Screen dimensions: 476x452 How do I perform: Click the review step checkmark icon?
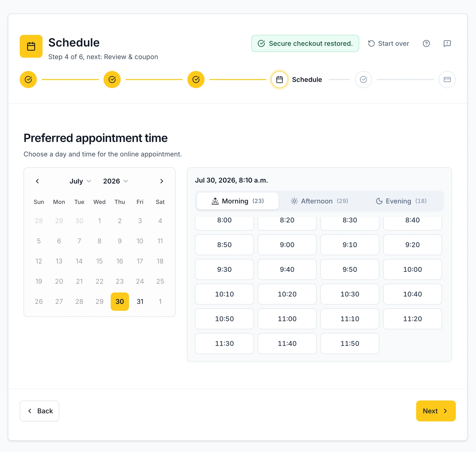(x=363, y=80)
